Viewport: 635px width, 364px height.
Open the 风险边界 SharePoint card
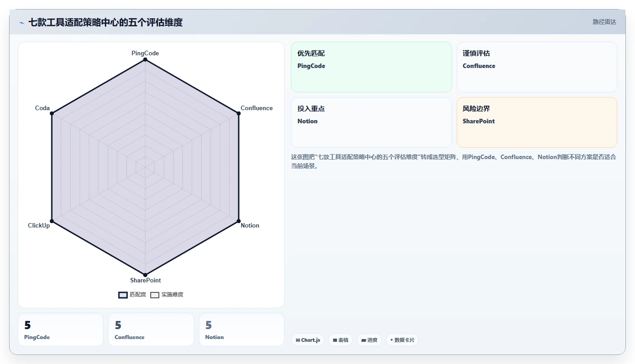point(537,122)
